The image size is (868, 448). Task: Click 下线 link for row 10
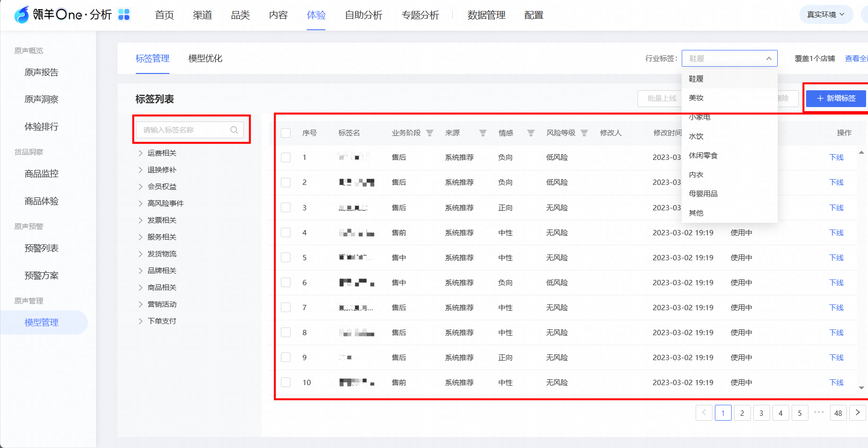(836, 382)
